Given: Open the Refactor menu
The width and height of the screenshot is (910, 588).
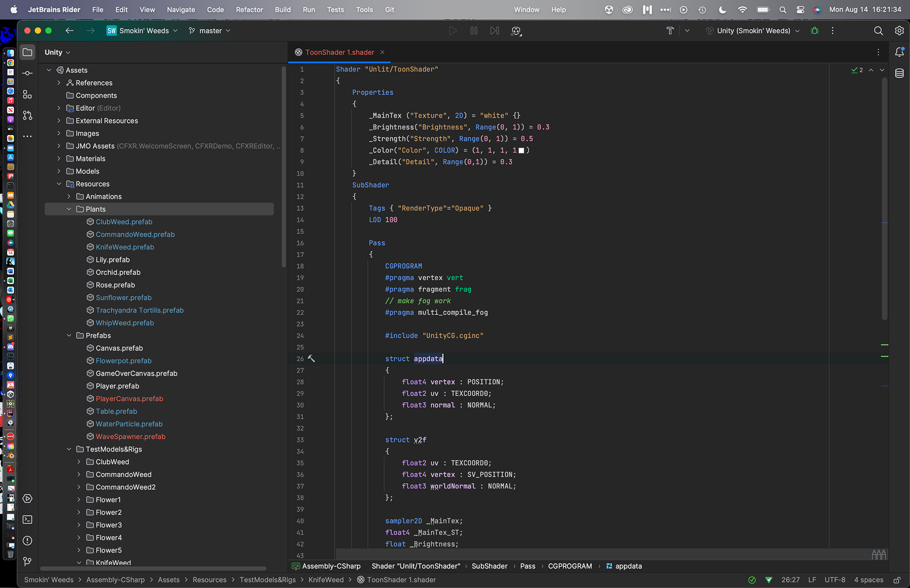Looking at the screenshot, I should pos(249,9).
